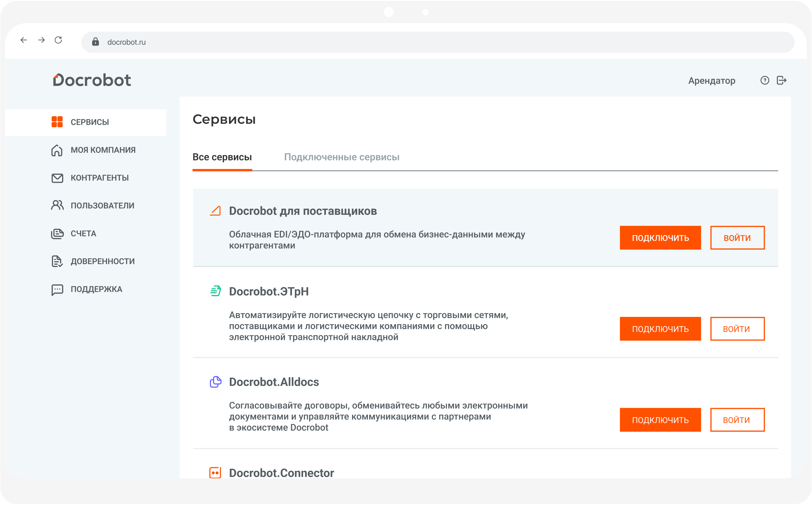
Task: Click the Согласовывайте договоры description text
Action: coord(378,416)
